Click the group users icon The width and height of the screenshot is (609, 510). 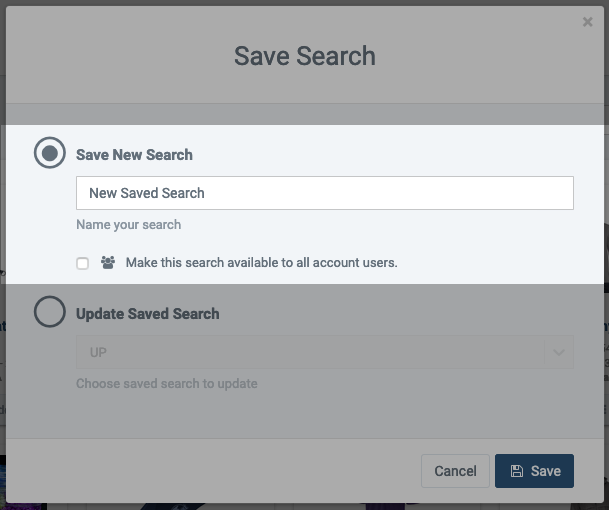[108, 263]
